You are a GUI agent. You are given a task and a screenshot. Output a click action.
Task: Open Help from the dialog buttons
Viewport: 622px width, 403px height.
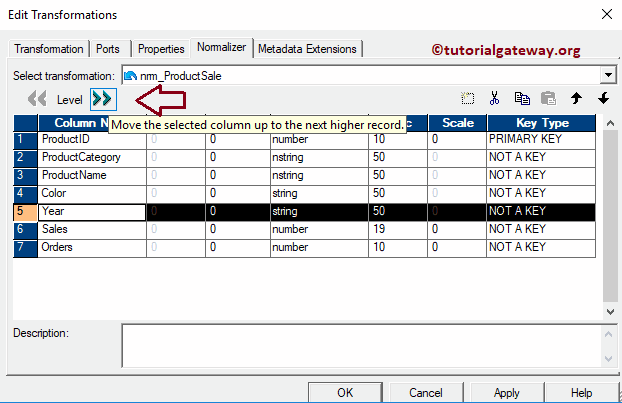tap(582, 392)
